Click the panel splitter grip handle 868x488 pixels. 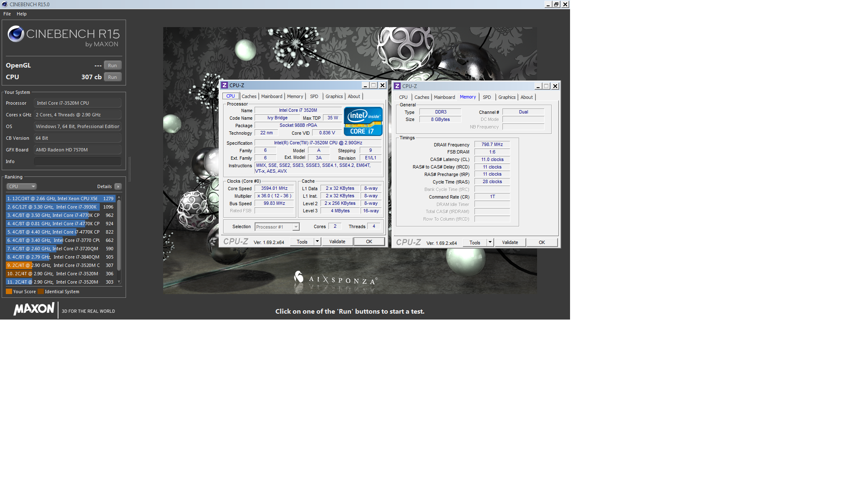coord(129,169)
